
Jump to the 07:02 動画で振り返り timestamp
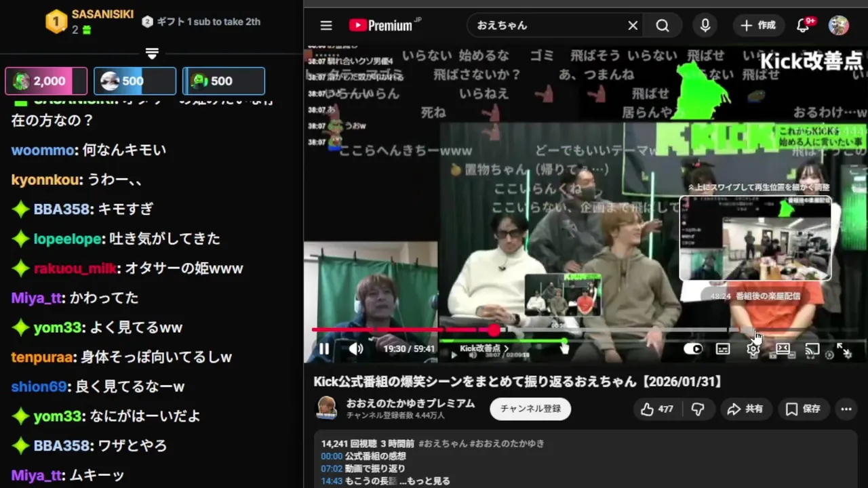coord(332,468)
